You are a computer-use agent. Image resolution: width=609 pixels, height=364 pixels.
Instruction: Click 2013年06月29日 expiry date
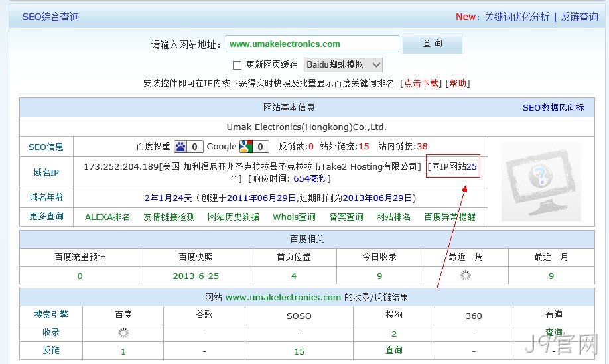point(377,198)
